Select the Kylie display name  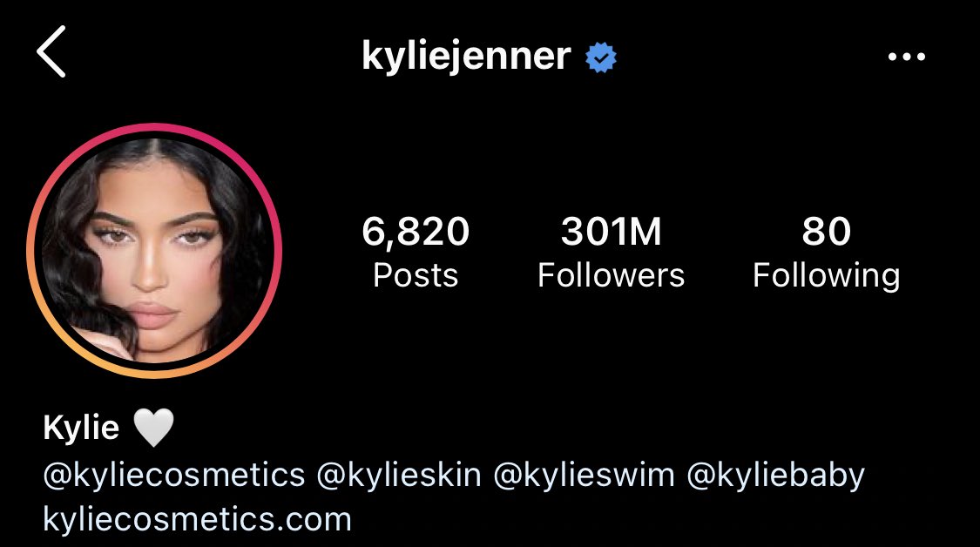click(x=81, y=429)
